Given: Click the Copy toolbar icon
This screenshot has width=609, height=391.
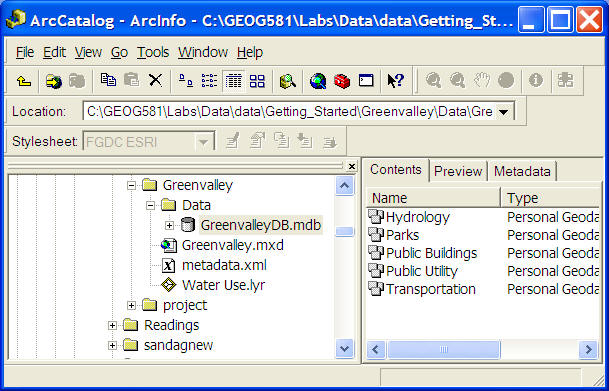Looking at the screenshot, I should (x=108, y=80).
